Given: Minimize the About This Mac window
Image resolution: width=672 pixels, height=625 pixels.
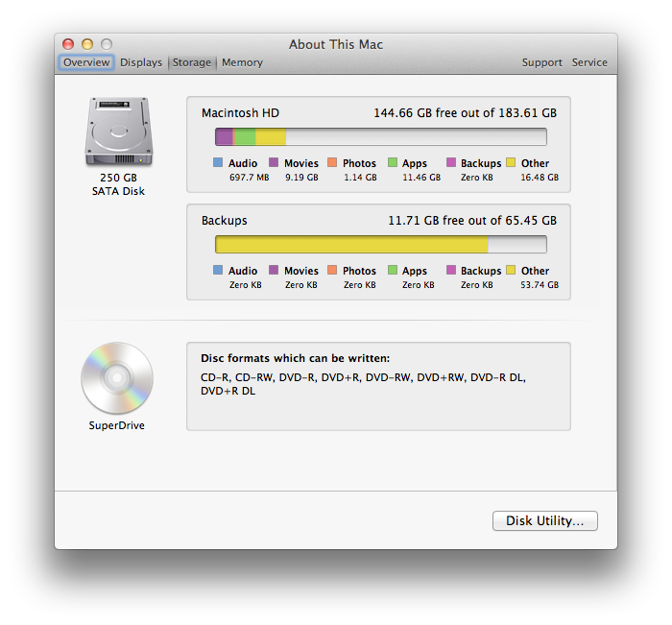Looking at the screenshot, I should point(87,44).
